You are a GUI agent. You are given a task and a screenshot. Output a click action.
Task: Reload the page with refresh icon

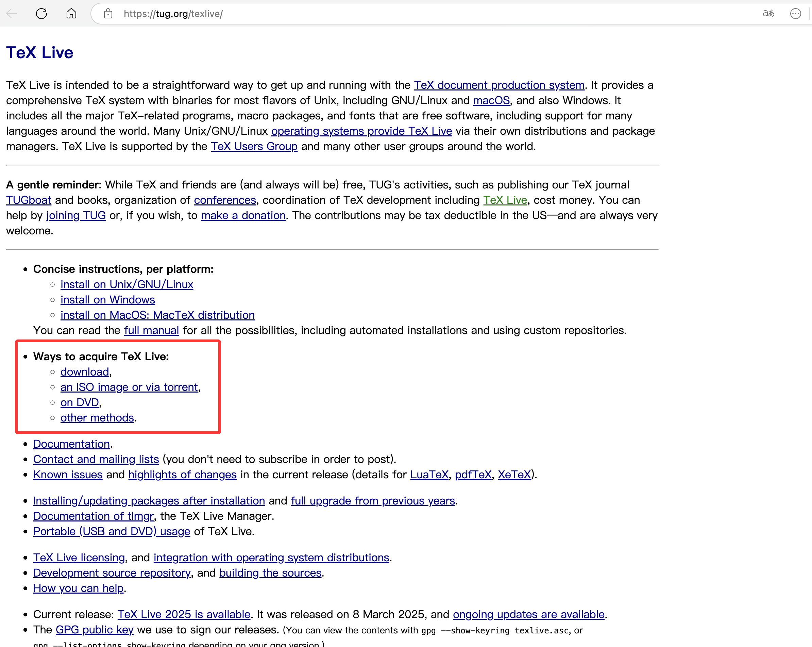(41, 14)
